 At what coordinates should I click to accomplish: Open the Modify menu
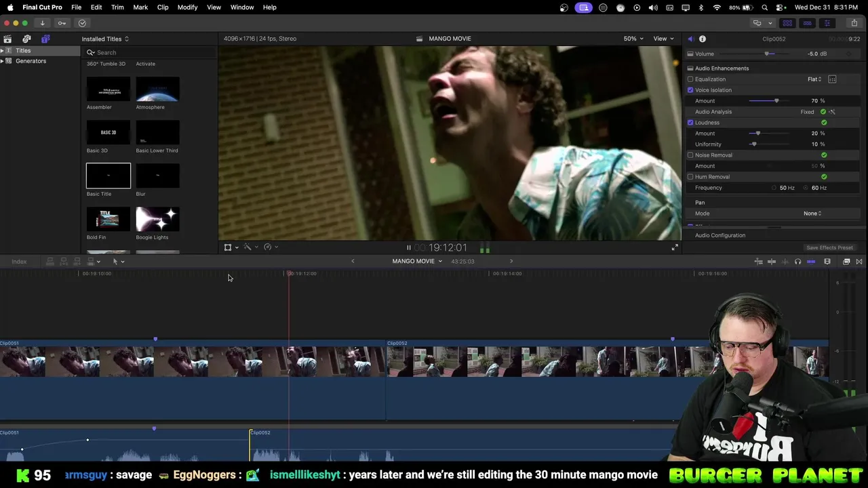(187, 7)
